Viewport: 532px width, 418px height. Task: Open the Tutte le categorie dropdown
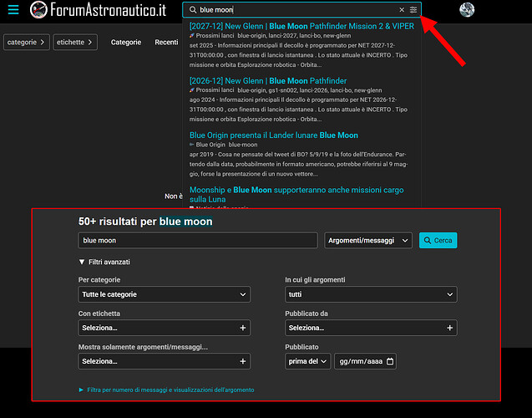click(164, 294)
